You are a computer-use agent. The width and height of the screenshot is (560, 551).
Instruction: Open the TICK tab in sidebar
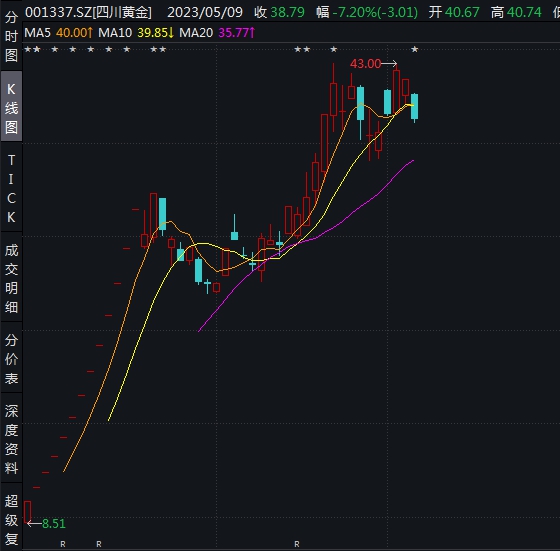click(11, 188)
